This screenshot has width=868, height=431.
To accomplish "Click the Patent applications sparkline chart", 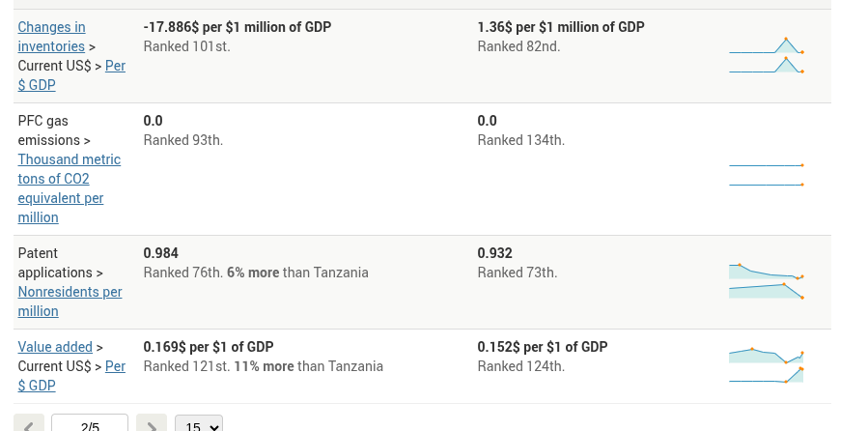I will pyautogui.click(x=767, y=281).
